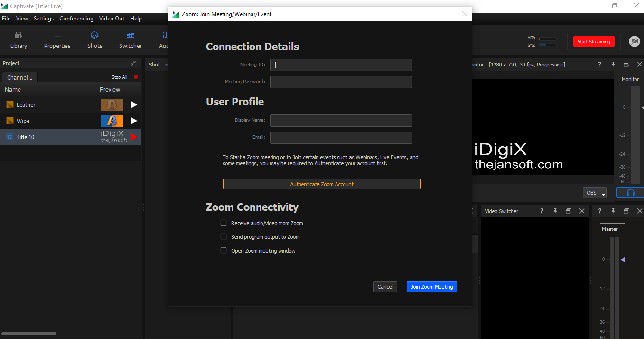Open the Video Out menu
The width and height of the screenshot is (644, 339).
pyautogui.click(x=112, y=19)
